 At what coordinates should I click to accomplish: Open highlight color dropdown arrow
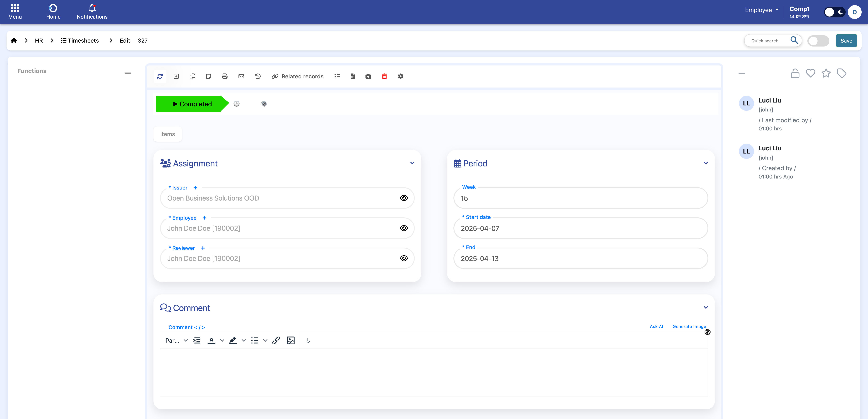pyautogui.click(x=244, y=340)
